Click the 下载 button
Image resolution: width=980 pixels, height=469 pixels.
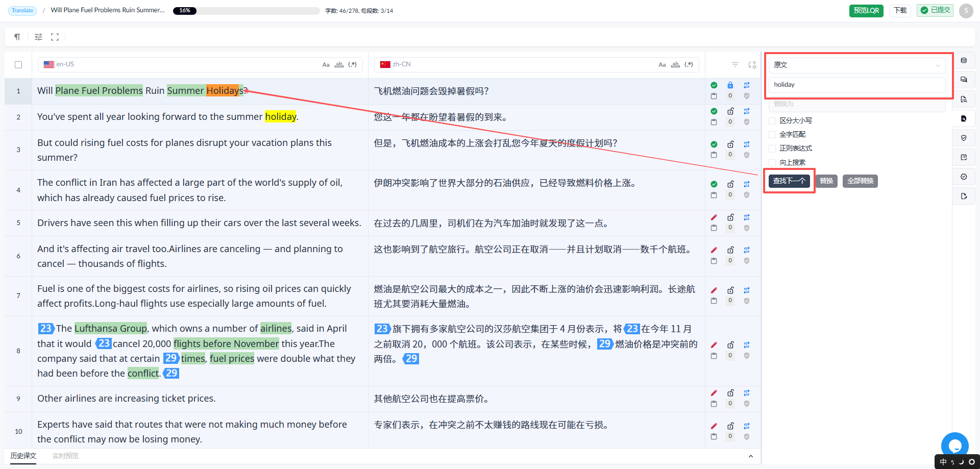[x=900, y=10]
